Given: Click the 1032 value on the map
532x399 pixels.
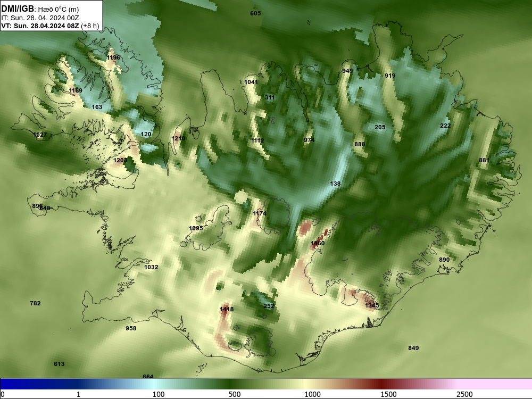Looking at the screenshot, I should pyautogui.click(x=151, y=267).
